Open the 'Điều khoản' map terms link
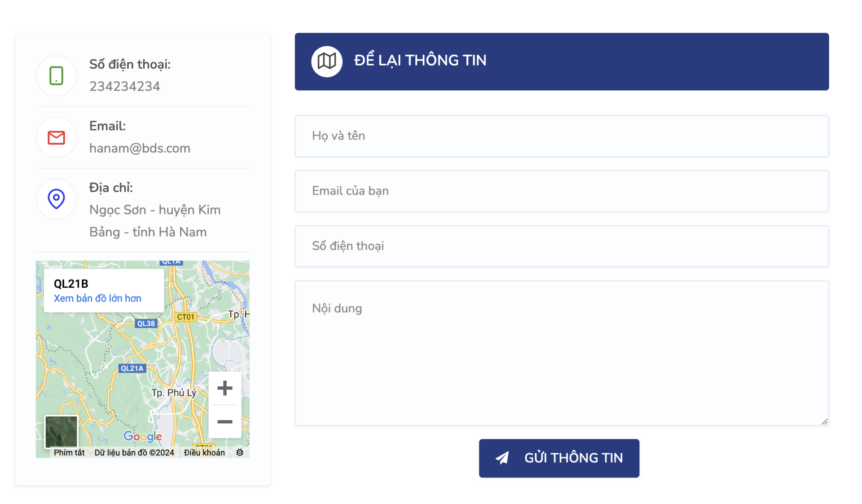The height and width of the screenshot is (504, 862). point(204,452)
